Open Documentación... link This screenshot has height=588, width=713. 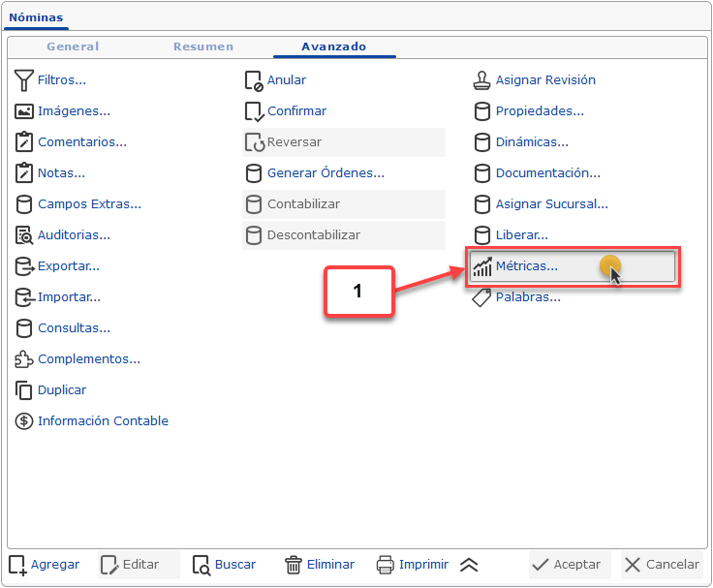(x=548, y=172)
